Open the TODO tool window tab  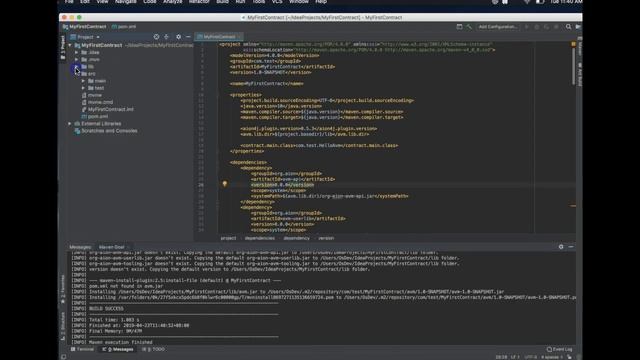(153, 349)
